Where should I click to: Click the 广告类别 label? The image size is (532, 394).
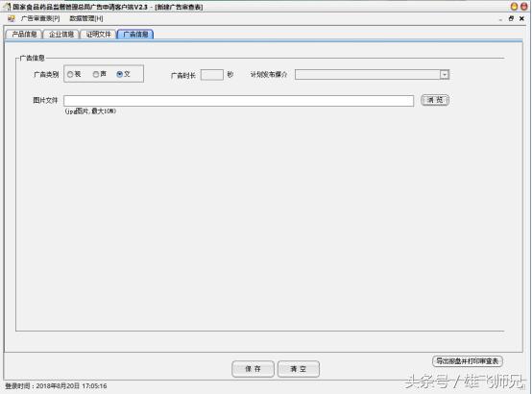click(x=46, y=74)
